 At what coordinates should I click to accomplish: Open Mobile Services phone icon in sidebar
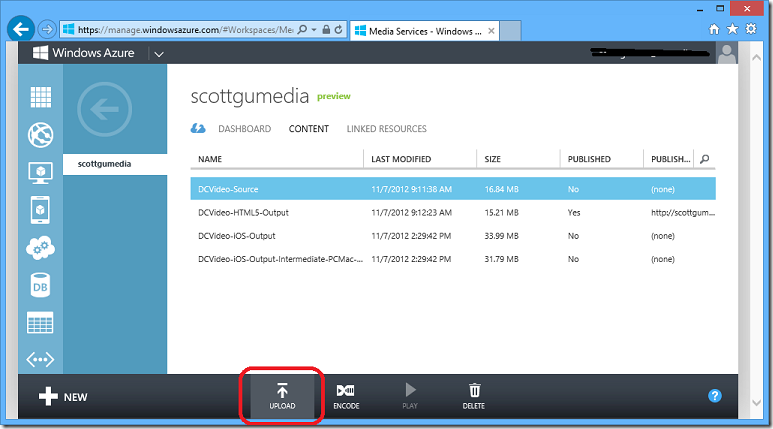point(40,210)
